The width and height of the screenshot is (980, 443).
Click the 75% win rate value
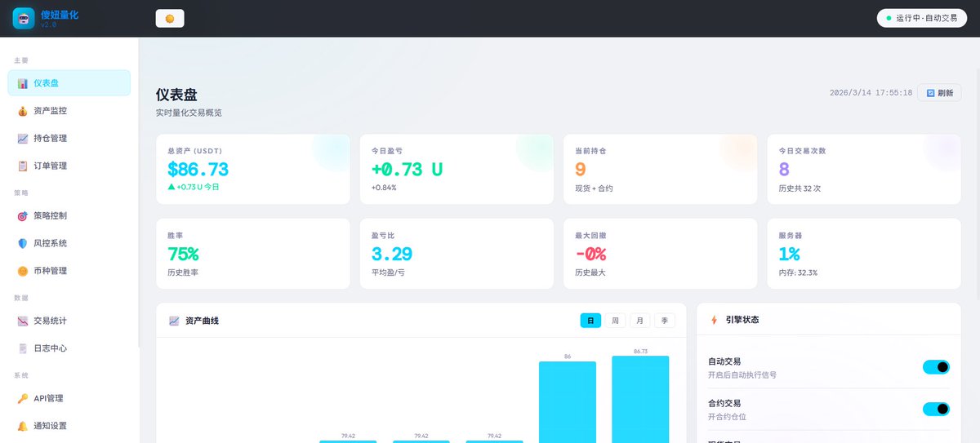point(183,254)
